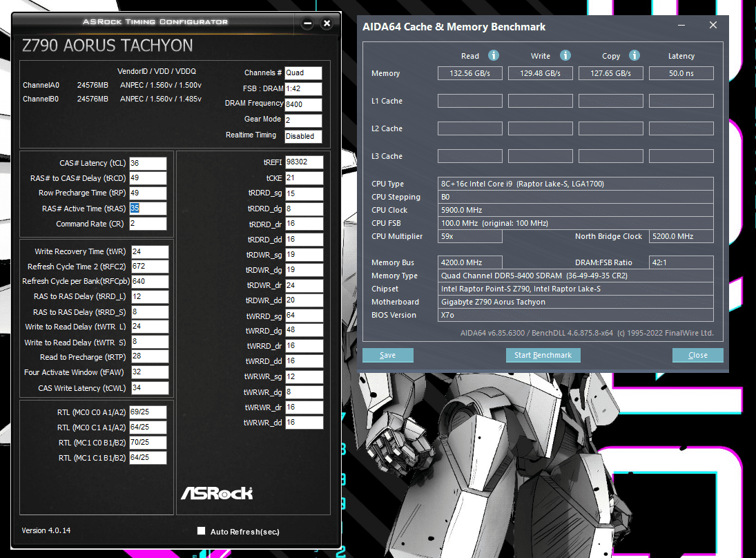
Task: Click the RTL MC1 C0 B1/B2 field
Action: point(148,443)
